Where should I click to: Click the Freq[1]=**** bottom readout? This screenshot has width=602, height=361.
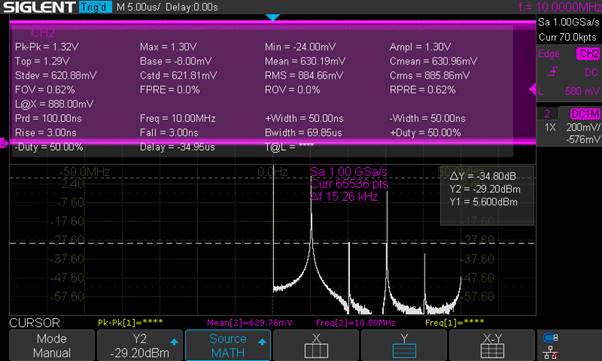(455, 323)
